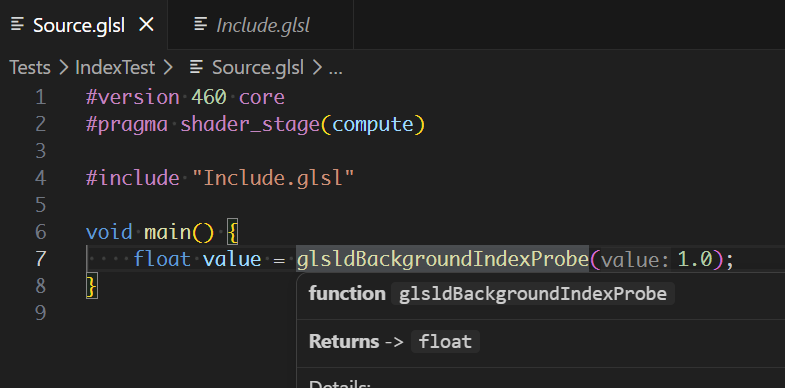Viewport: 785px width, 388px height.
Task: Click the Returns label in hover popup
Action: [344, 341]
